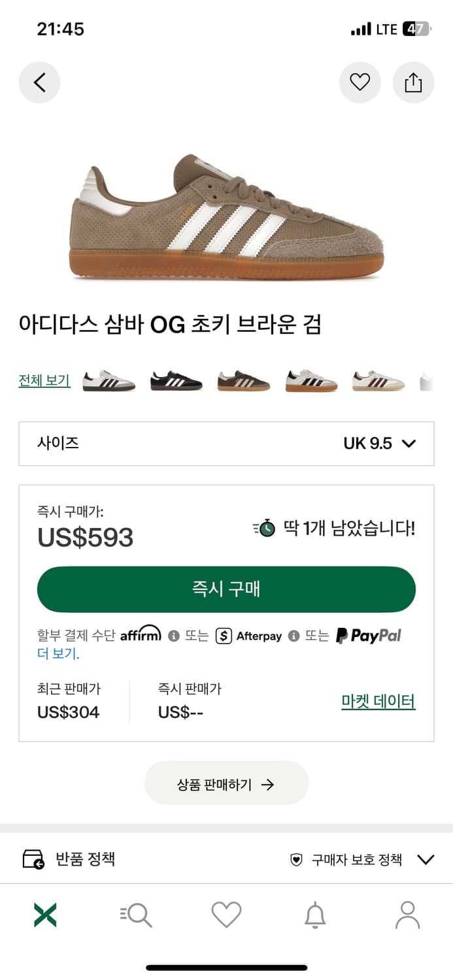
Task: Open the 마켓 데이터 market data link
Action: pos(378,700)
